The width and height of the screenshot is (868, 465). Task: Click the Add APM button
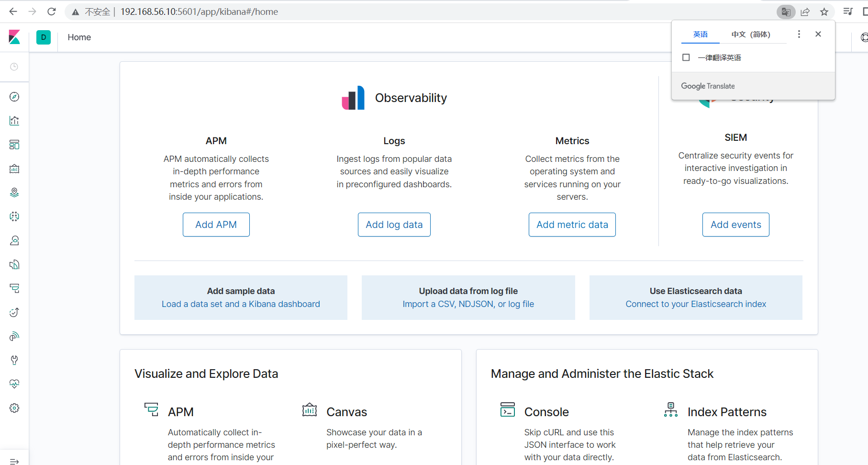[x=216, y=225]
